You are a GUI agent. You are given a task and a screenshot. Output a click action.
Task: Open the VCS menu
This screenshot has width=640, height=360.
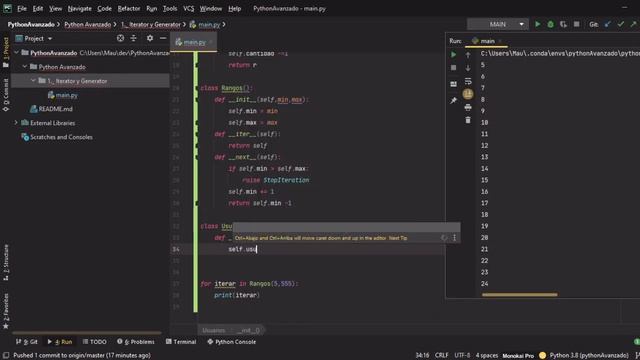pos(189,8)
